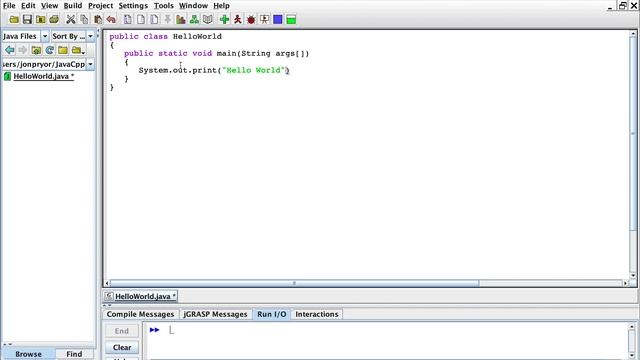The image size is (640, 360).
Task: Refresh the file browser listing
Action: tap(49, 50)
